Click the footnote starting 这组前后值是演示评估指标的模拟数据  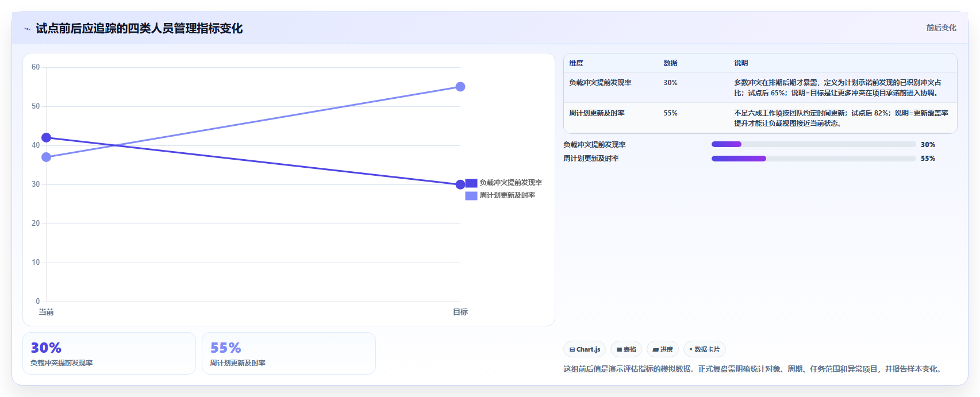[754, 369]
